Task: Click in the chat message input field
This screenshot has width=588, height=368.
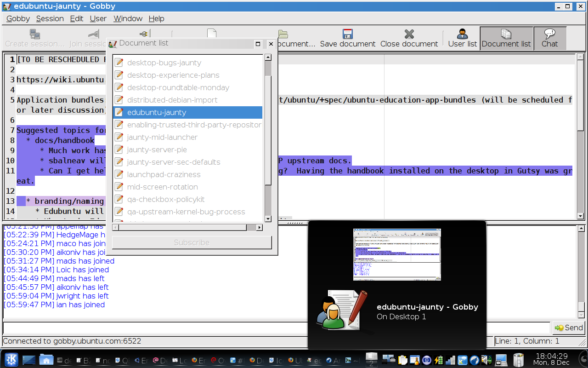Action: tap(277, 328)
